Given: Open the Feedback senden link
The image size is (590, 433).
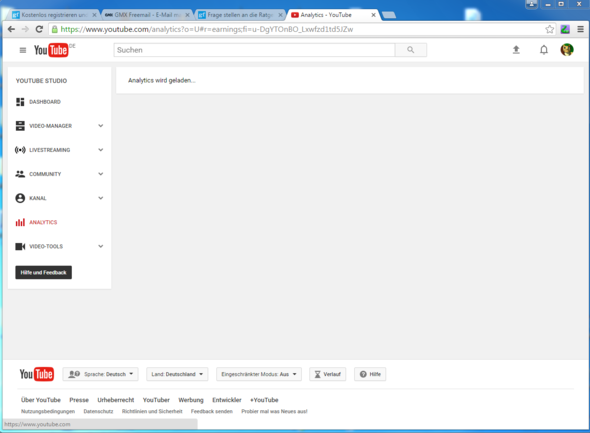Looking at the screenshot, I should 212,411.
